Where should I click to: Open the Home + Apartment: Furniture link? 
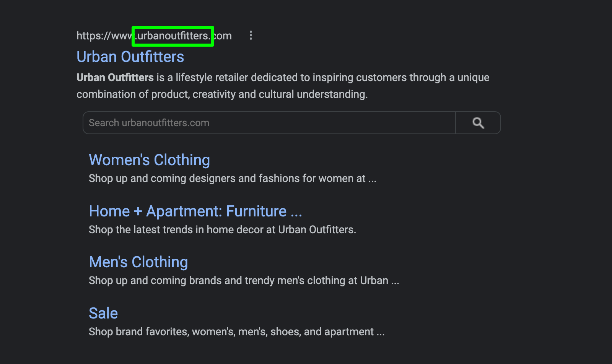pos(195,211)
